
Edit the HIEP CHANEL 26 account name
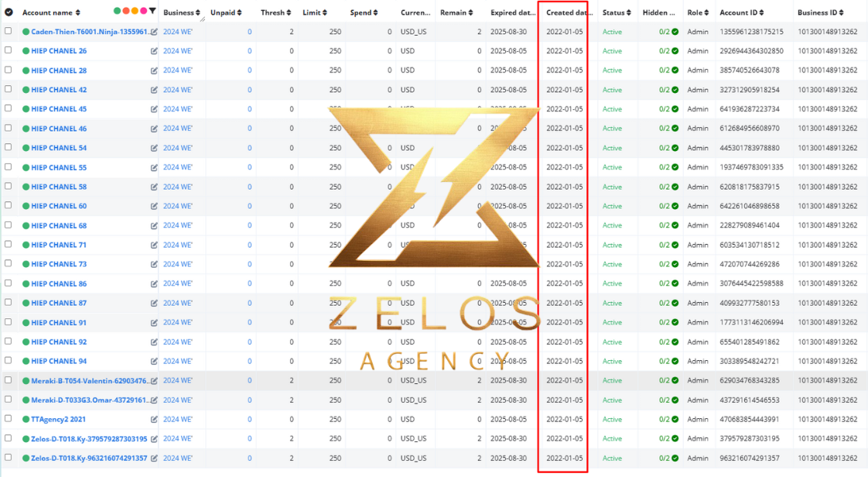(154, 51)
